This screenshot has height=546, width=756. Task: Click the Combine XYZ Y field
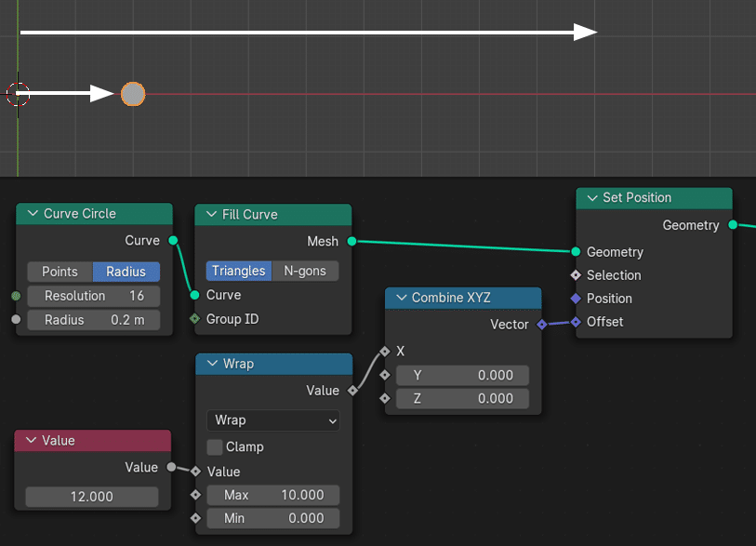tap(462, 375)
